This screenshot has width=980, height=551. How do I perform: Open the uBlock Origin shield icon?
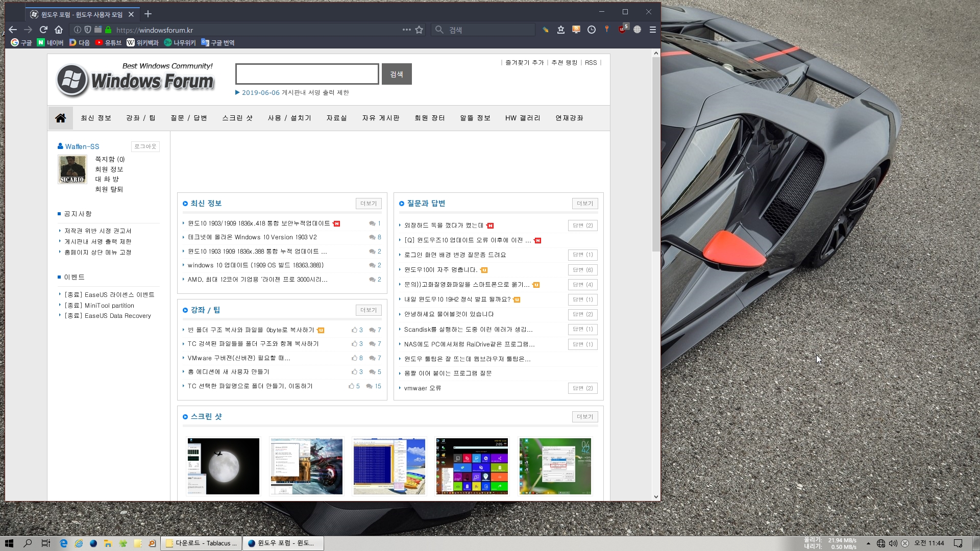click(622, 30)
